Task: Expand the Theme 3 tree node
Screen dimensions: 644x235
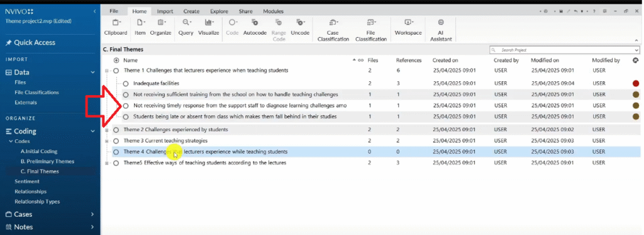Action: pos(107,141)
